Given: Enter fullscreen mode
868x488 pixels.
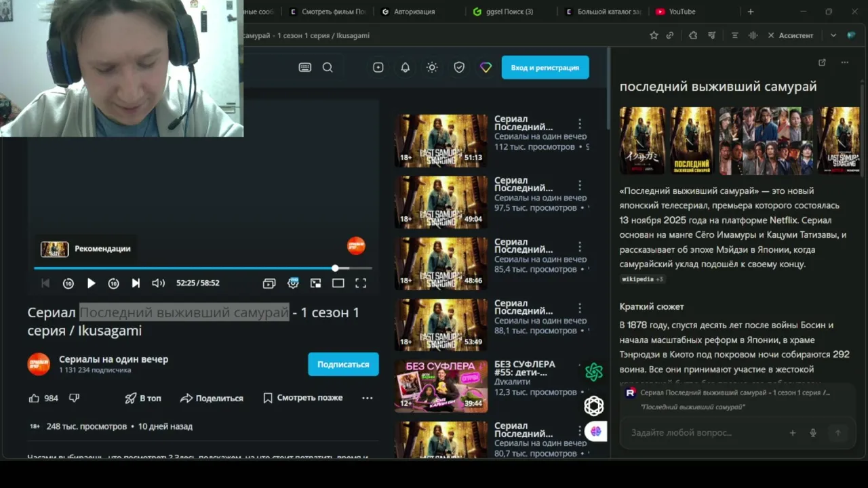Looking at the screenshot, I should click(x=361, y=283).
